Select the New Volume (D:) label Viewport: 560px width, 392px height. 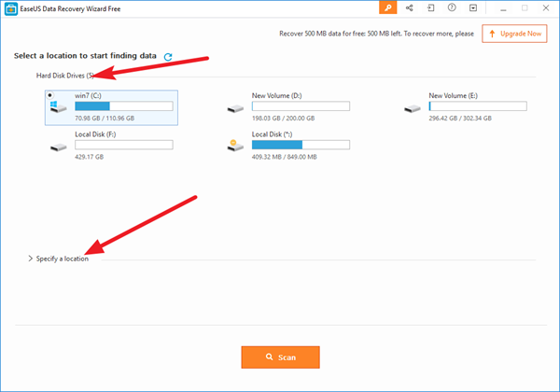(x=277, y=96)
